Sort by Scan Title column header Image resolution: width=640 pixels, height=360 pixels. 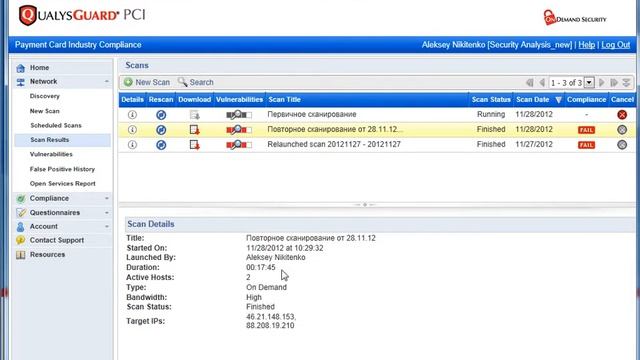pos(284,100)
